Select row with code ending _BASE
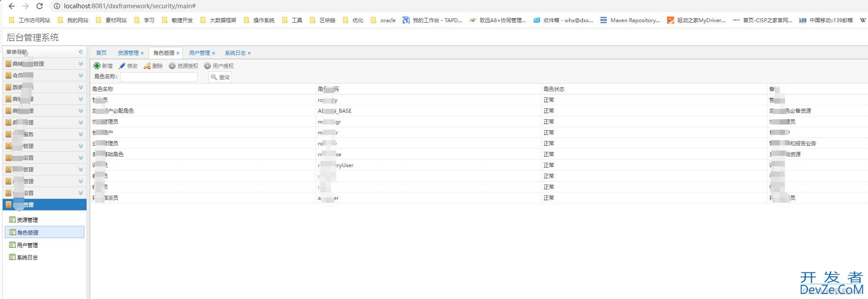This screenshot has width=868, height=299. [x=479, y=111]
